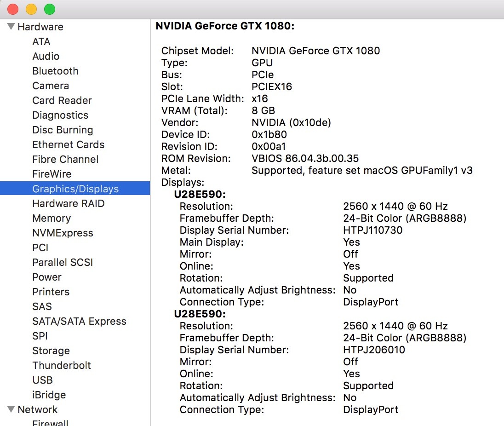Viewport: 504px width, 426px height.
Task: Collapse the Network section triangle
Action: 11,409
